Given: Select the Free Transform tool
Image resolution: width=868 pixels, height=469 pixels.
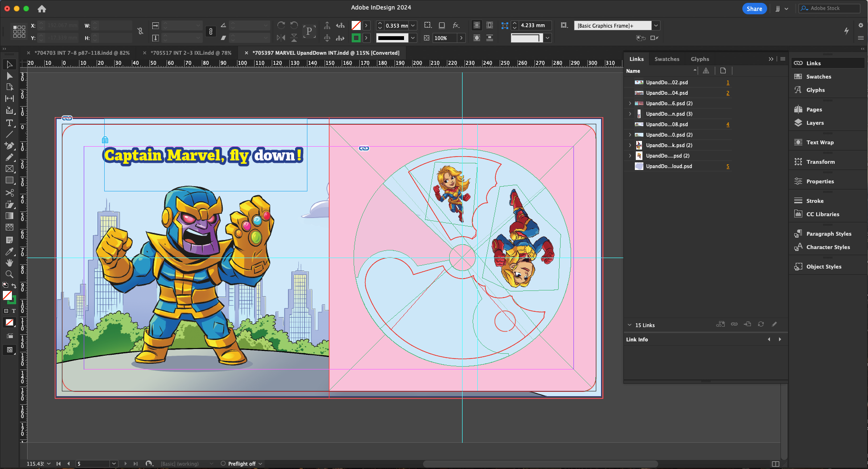Looking at the screenshot, I should pos(10,204).
